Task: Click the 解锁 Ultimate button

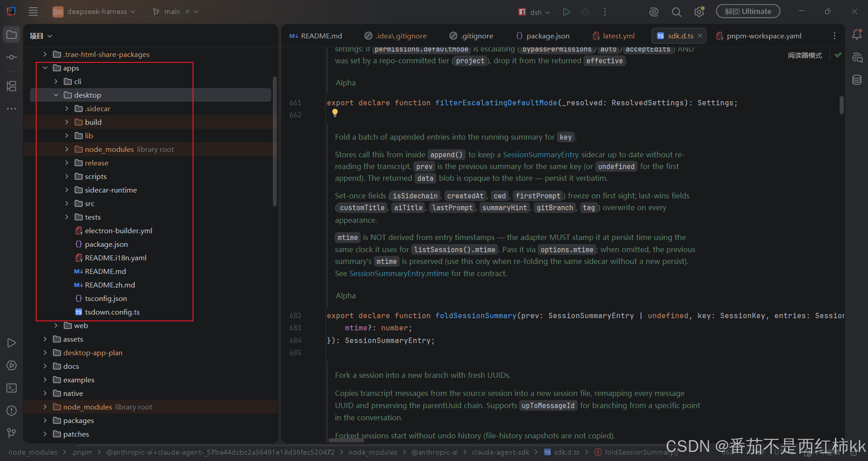Action: coord(748,11)
